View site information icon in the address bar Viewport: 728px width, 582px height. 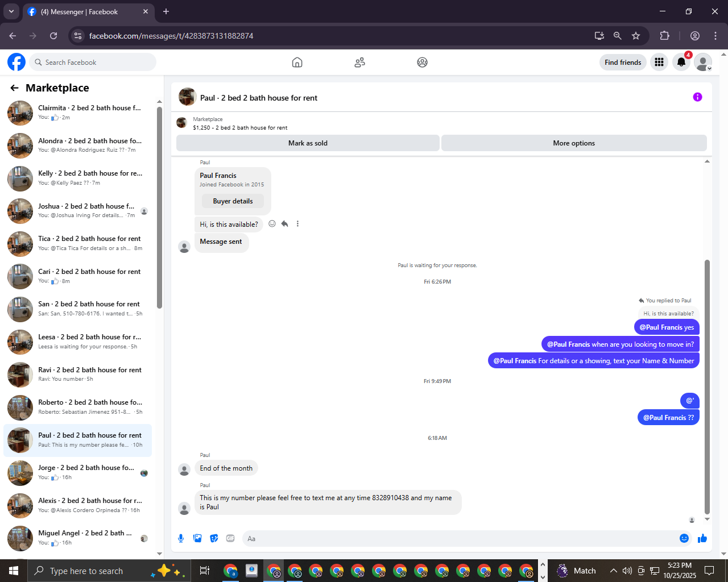point(78,36)
